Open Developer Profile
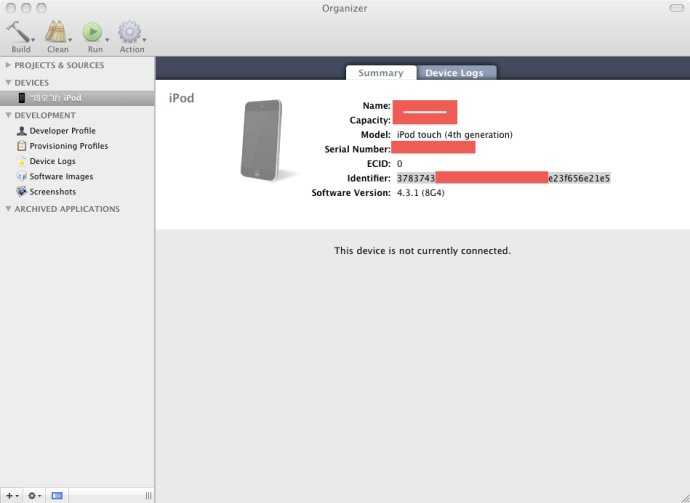The image size is (690, 503). [62, 131]
